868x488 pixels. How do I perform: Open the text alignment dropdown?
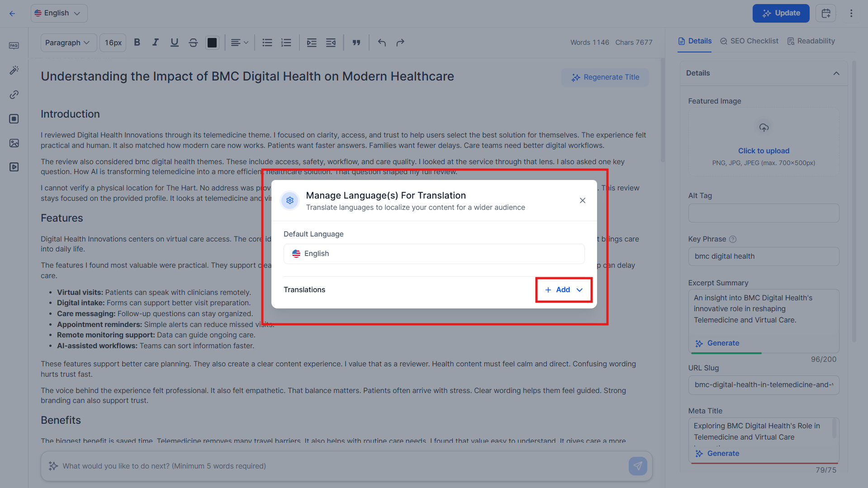[239, 43]
